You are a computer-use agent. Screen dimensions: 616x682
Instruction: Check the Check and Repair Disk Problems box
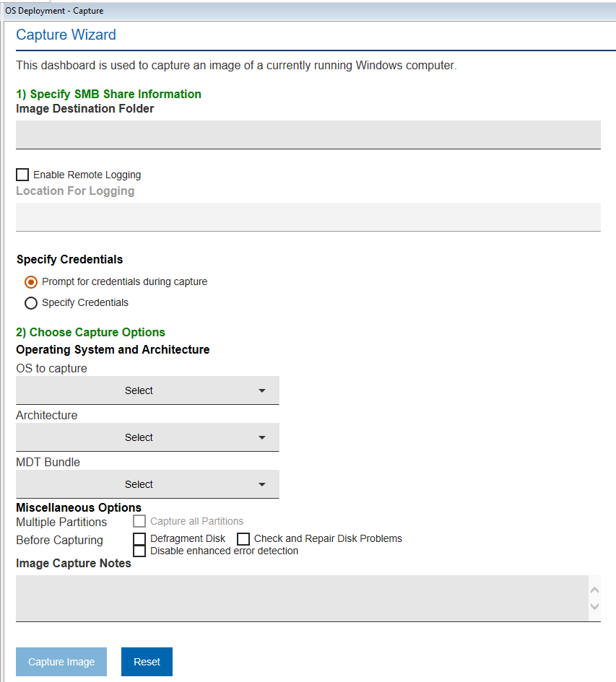(243, 539)
